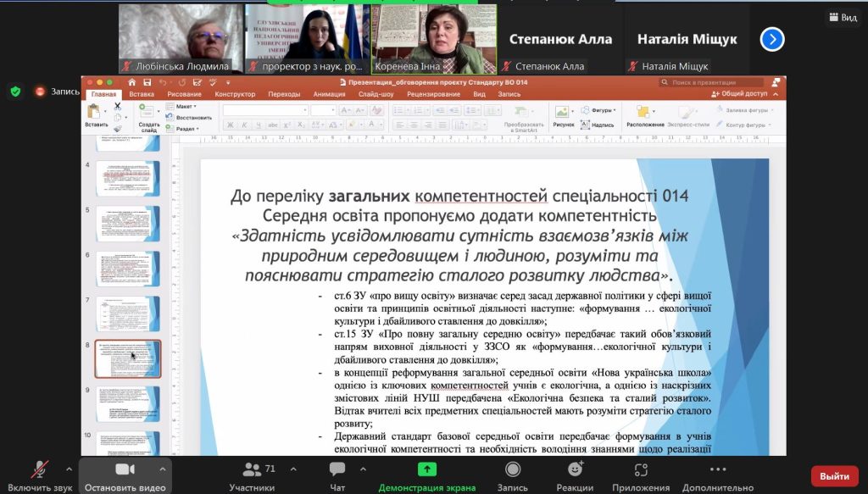Click the green Демонстрация экрана share icon
868x494 pixels.
pos(426,470)
